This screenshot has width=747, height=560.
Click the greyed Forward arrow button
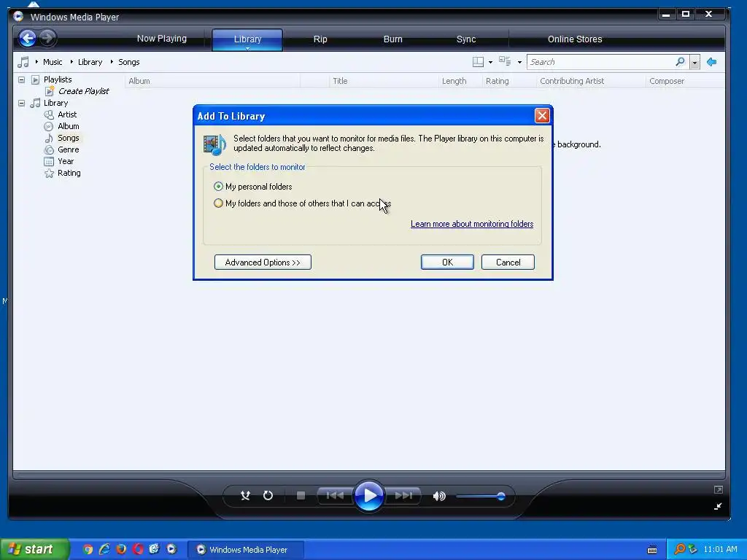pos(47,38)
